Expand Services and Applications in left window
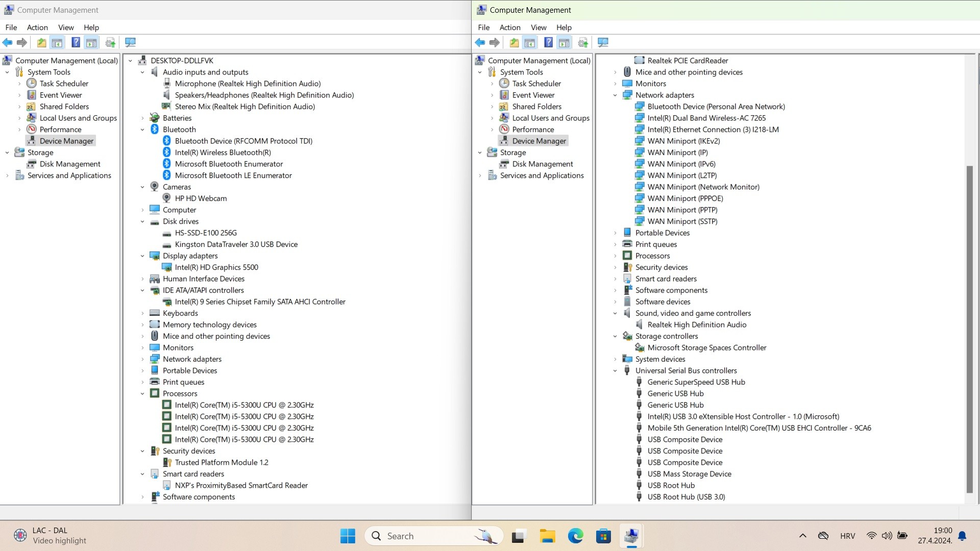Screen dimensions: 980x551 (7, 176)
